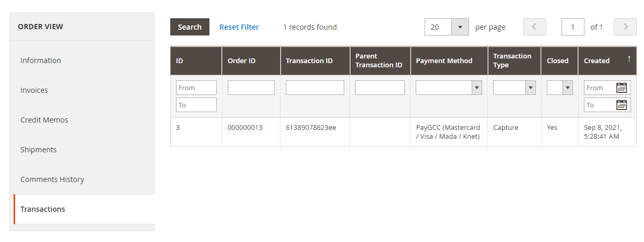Click the Transaction ID filter input
Image resolution: width=644 pixels, height=242 pixels.
point(314,88)
